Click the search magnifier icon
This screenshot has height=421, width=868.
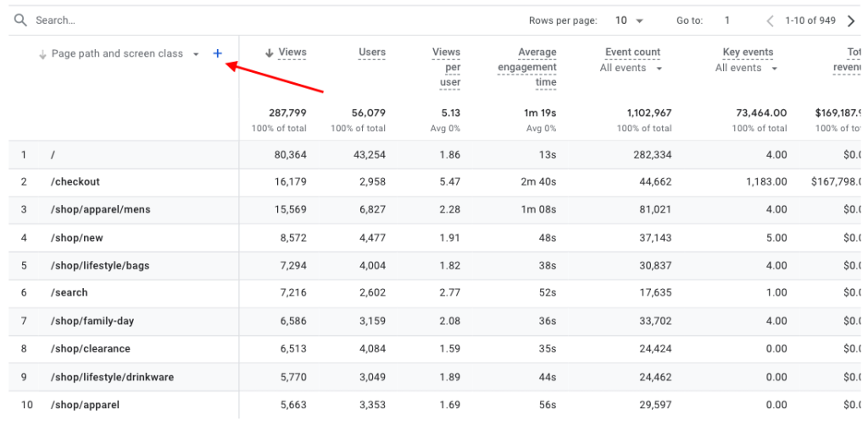point(20,19)
